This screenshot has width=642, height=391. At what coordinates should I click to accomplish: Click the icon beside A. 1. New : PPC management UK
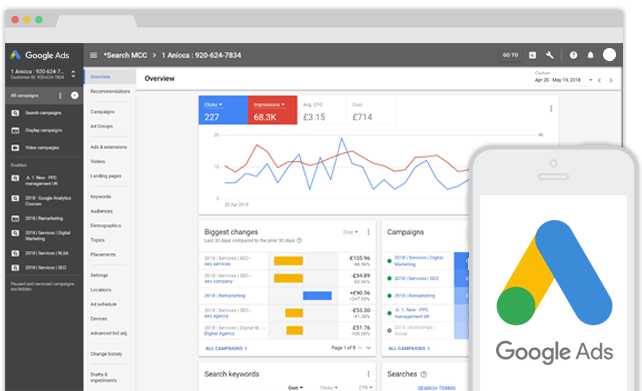click(15, 178)
